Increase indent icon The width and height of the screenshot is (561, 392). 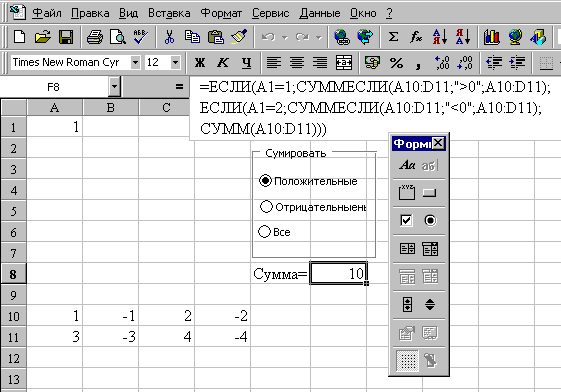(517, 63)
